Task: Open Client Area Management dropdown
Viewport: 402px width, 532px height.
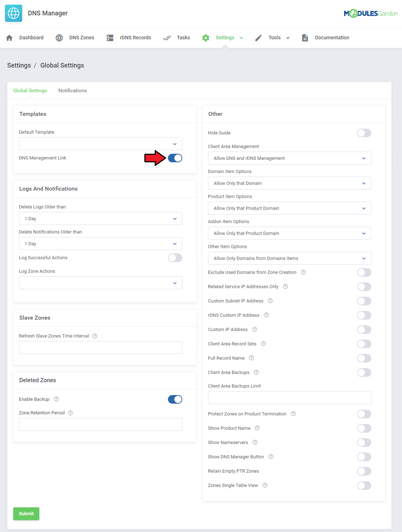Action: (289, 158)
